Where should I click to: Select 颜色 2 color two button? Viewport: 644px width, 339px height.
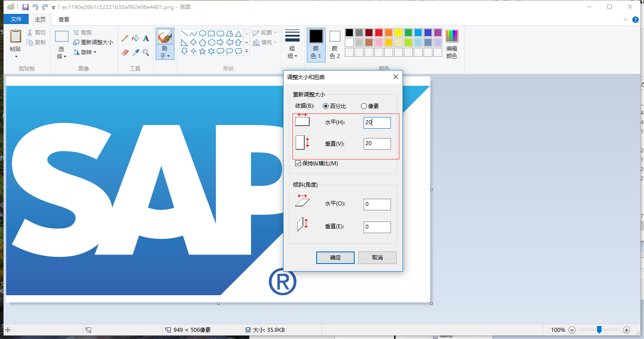[335, 44]
